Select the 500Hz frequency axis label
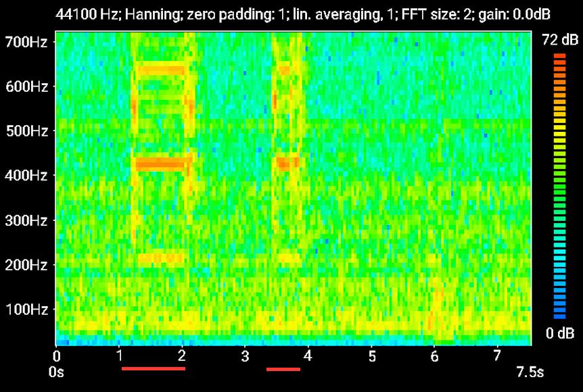The image size is (583, 392). pos(27,131)
